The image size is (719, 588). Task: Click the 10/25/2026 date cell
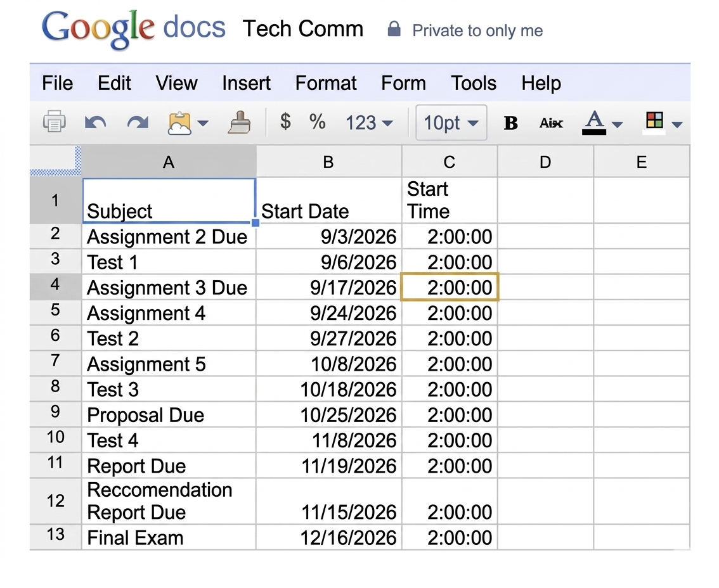pos(329,415)
